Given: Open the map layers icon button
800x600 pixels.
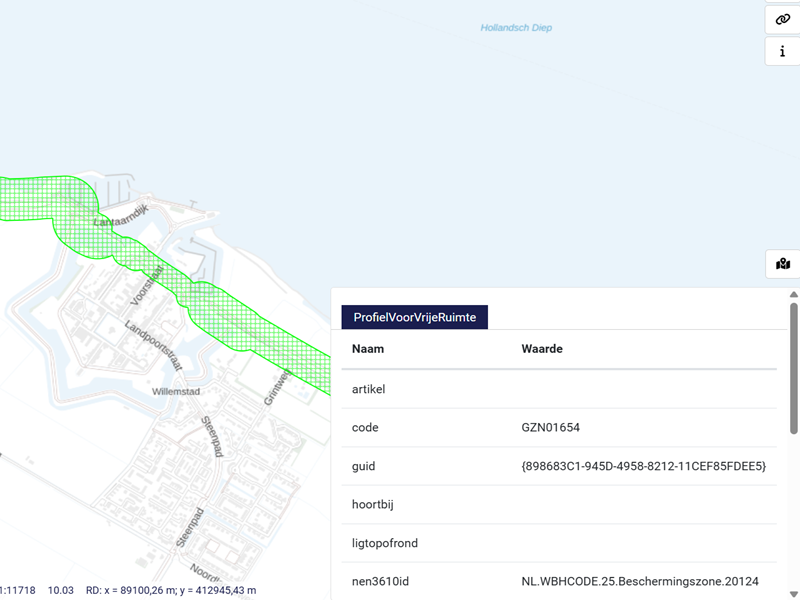Looking at the screenshot, I should pyautogui.click(x=782, y=264).
